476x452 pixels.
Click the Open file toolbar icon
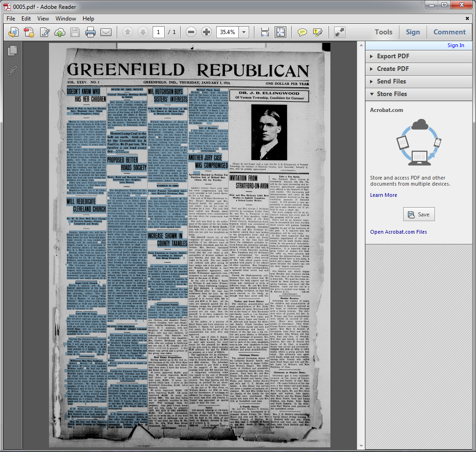click(x=14, y=32)
